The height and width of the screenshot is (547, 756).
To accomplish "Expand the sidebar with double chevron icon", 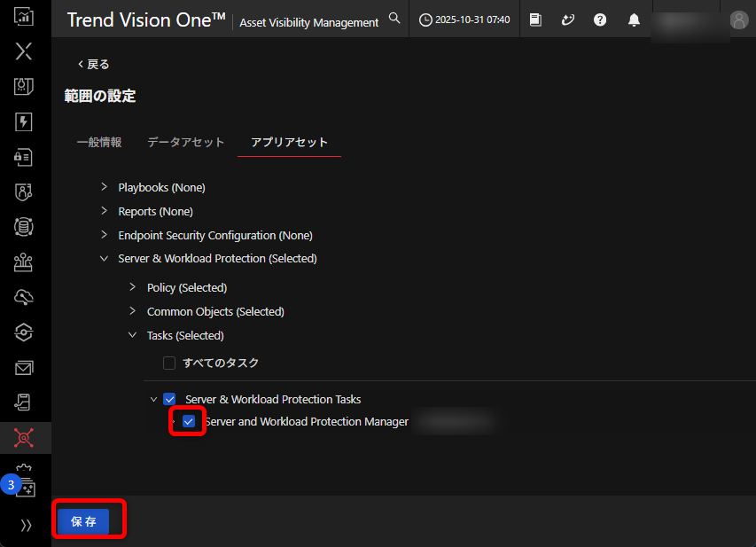I will coord(26,525).
